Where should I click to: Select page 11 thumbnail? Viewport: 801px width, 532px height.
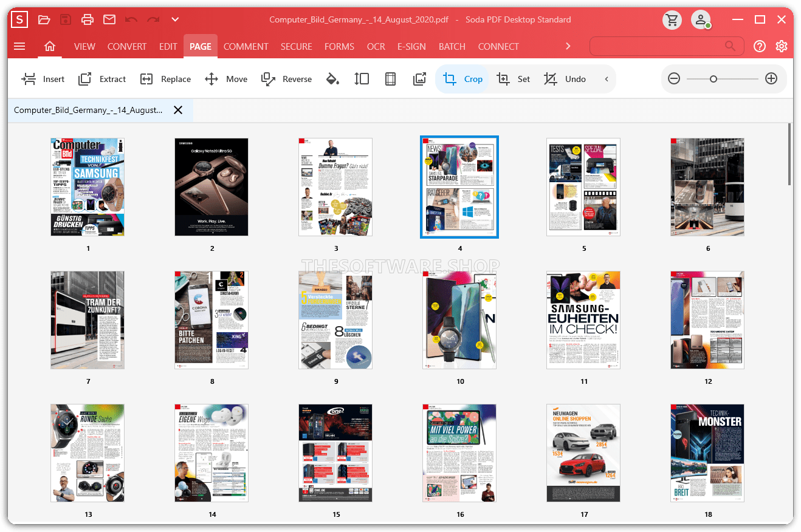pyautogui.click(x=583, y=320)
